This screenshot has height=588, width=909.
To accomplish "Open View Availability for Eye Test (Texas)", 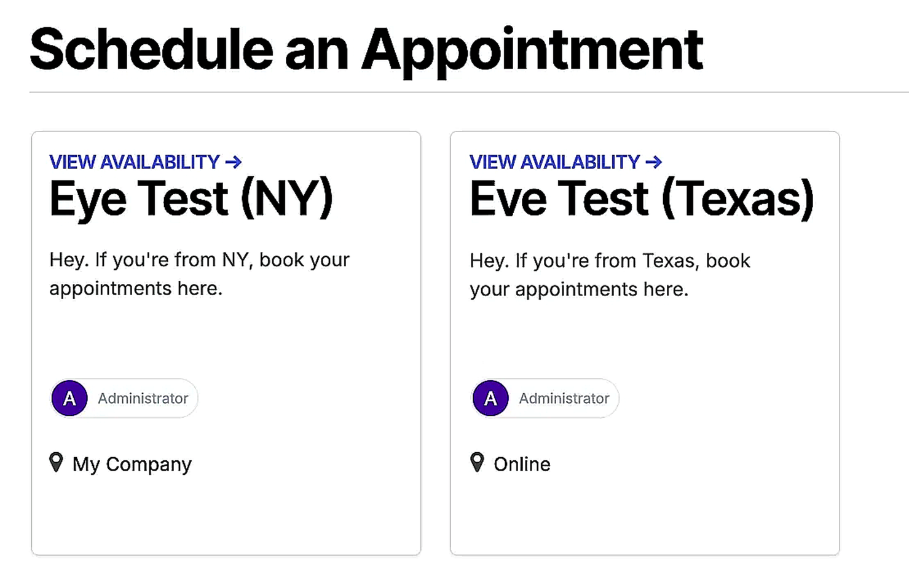I will click(566, 162).
